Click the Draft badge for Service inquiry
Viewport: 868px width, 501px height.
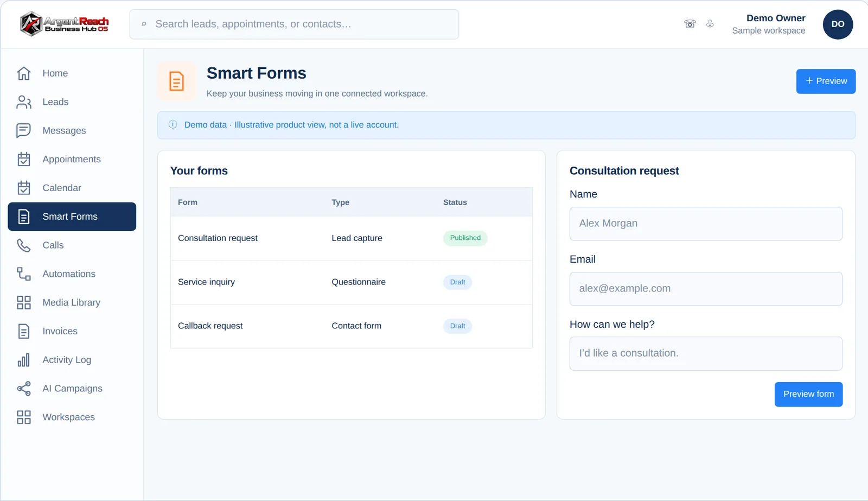tap(457, 282)
